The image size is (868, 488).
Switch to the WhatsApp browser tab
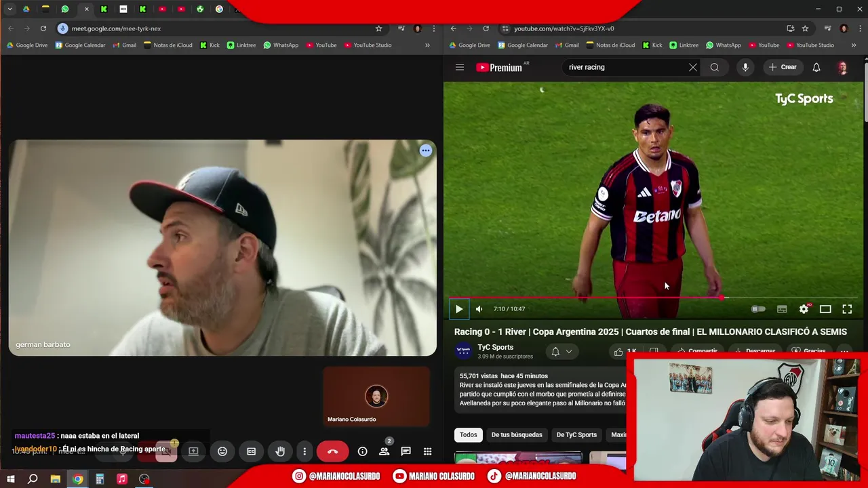(x=65, y=9)
